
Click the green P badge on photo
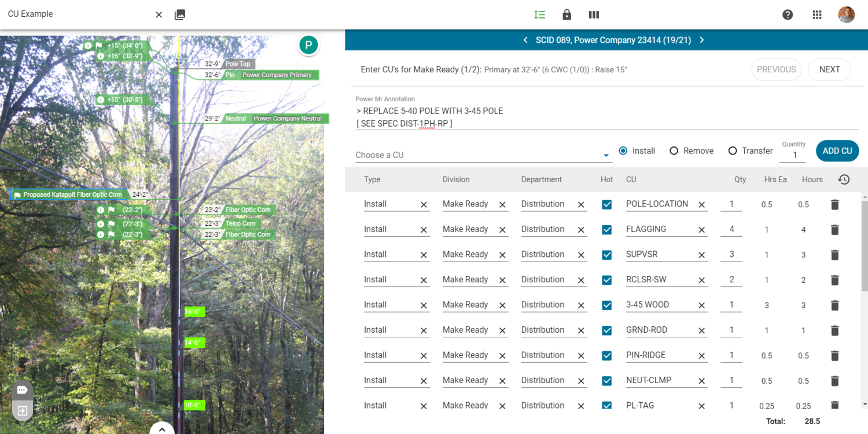pos(308,45)
